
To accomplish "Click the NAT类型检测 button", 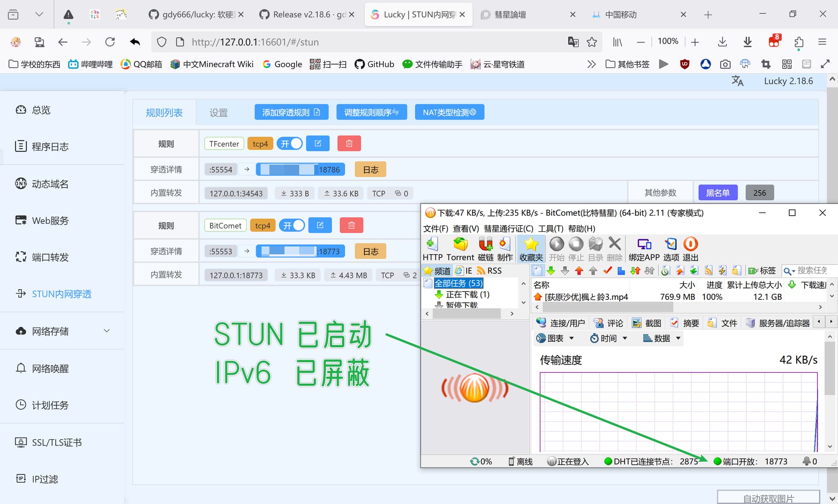I will pos(449,112).
